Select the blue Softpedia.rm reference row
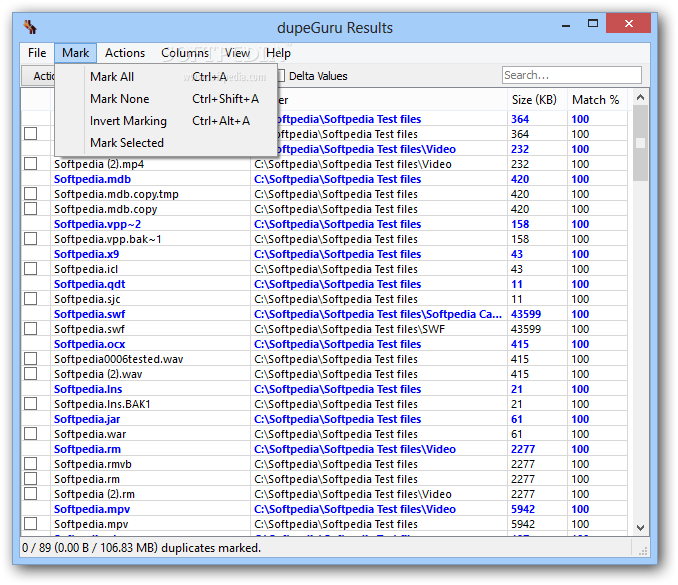The width and height of the screenshot is (678, 585). (x=324, y=449)
